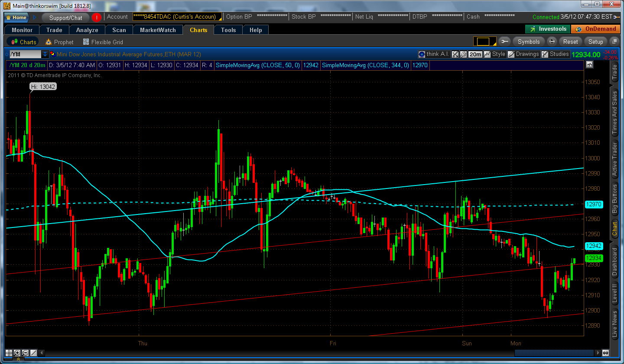Viewport: 624px width, 364px height.
Task: Click the SimpleMovingAvg (CLOSE, 344, 0) study label
Action: [x=366, y=65]
